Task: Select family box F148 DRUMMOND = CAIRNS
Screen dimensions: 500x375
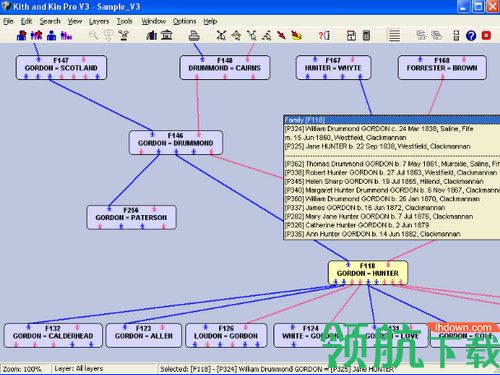Action: point(225,68)
